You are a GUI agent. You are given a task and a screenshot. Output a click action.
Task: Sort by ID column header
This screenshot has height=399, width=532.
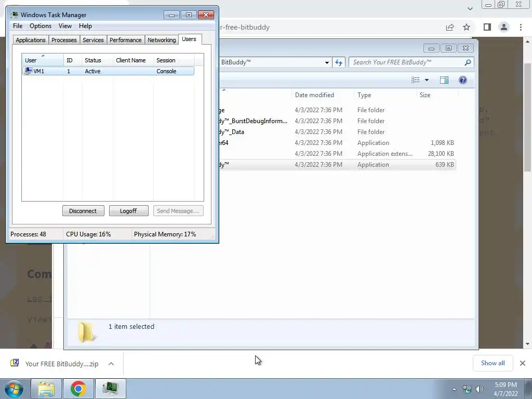pos(73,60)
